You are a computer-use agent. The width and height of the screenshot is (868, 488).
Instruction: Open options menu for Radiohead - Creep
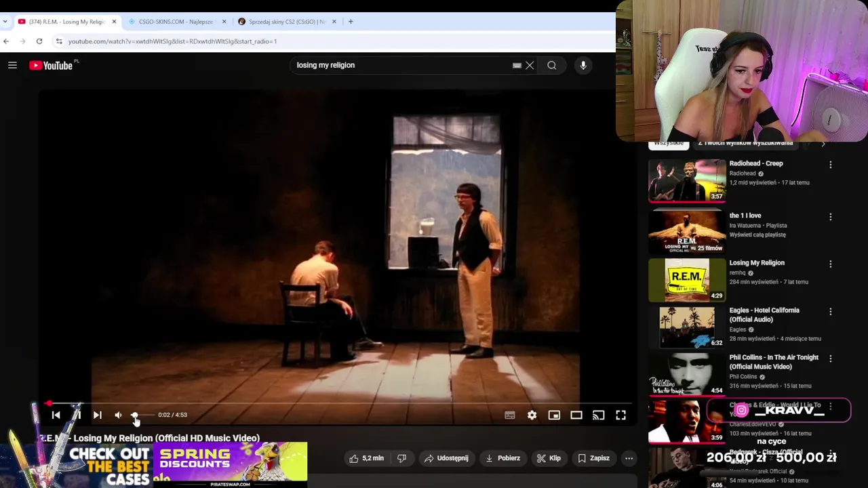click(x=830, y=165)
